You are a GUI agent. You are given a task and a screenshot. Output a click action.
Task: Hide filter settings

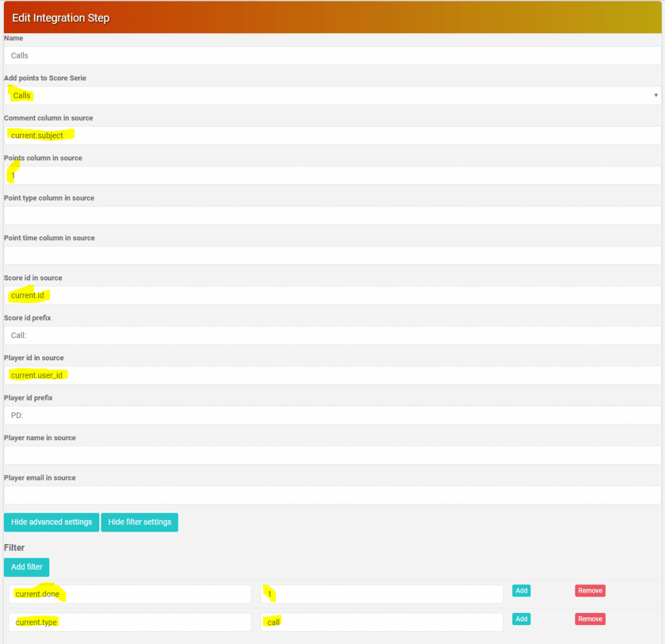pyautogui.click(x=140, y=522)
